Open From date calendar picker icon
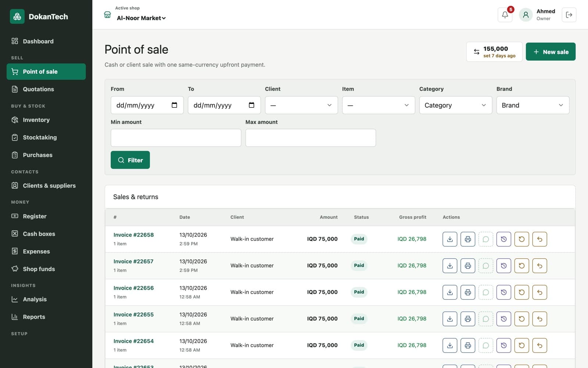 pos(174,105)
